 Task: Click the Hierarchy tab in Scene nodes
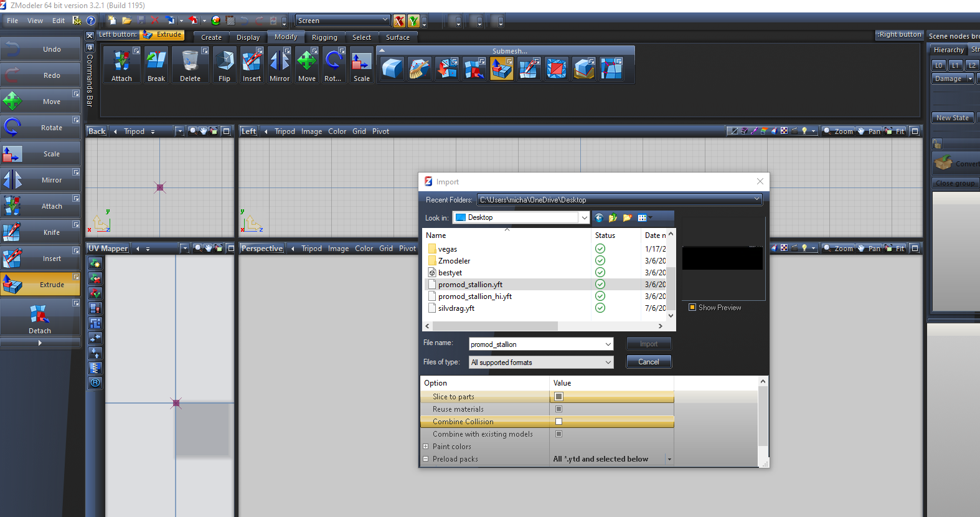(x=949, y=50)
